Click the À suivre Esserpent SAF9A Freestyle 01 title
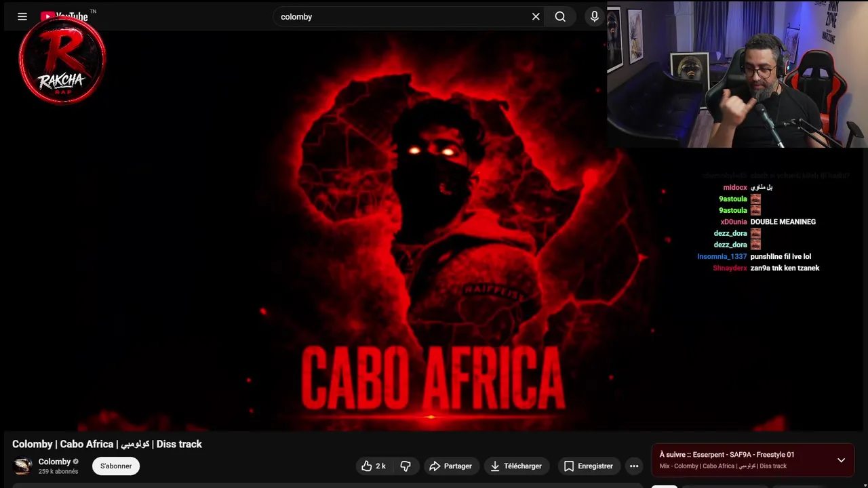The width and height of the screenshot is (868, 488). [x=727, y=455]
